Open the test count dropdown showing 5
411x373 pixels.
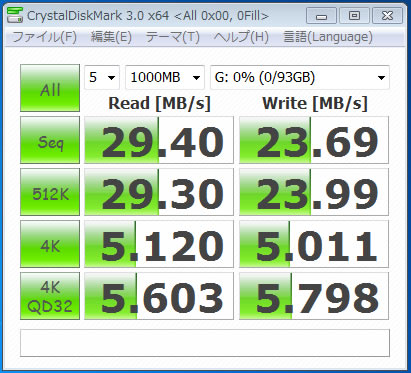click(102, 77)
